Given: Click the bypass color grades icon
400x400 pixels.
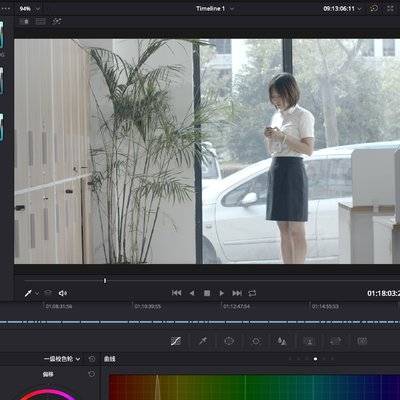Looking at the screenshot, I should click(x=374, y=9).
